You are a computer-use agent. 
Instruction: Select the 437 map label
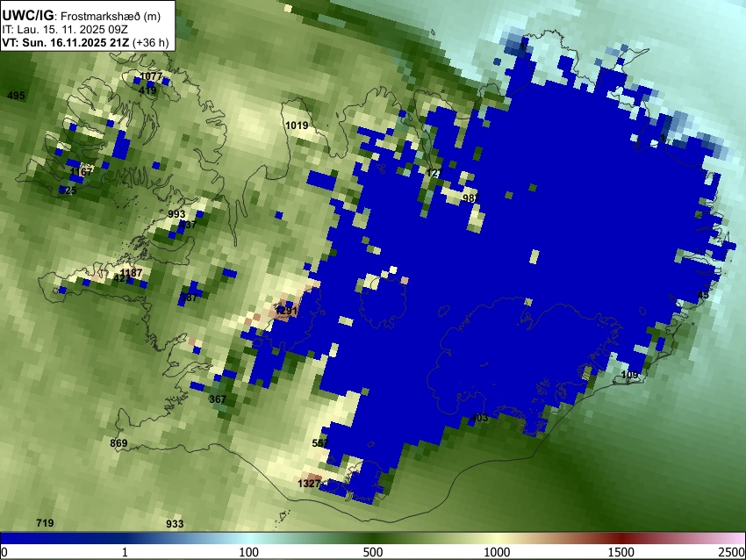188,225
